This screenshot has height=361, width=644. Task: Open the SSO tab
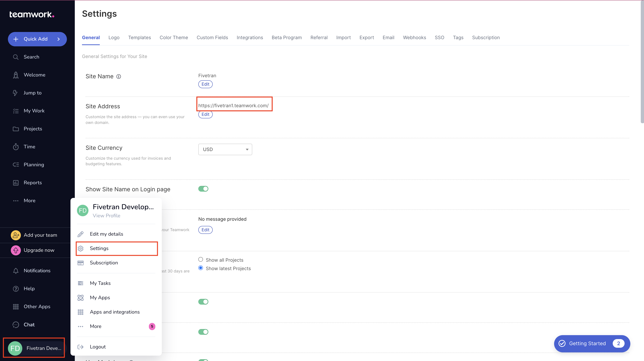coord(439,38)
